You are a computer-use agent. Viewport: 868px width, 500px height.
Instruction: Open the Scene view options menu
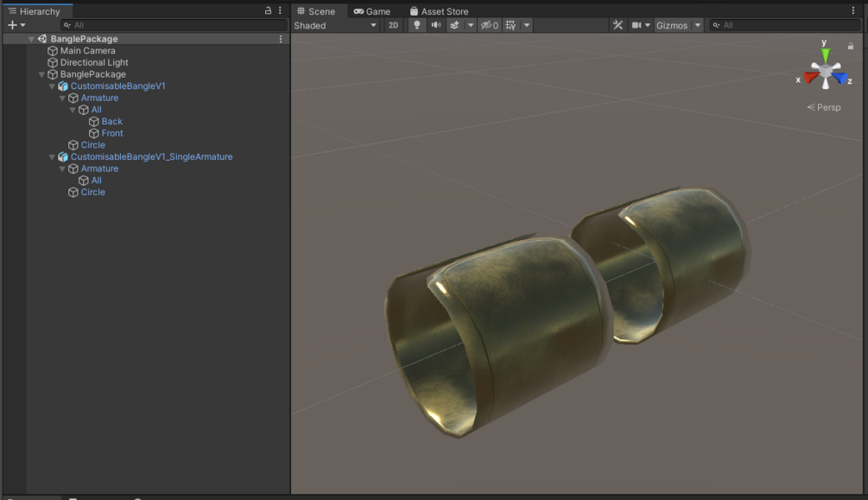(x=853, y=10)
